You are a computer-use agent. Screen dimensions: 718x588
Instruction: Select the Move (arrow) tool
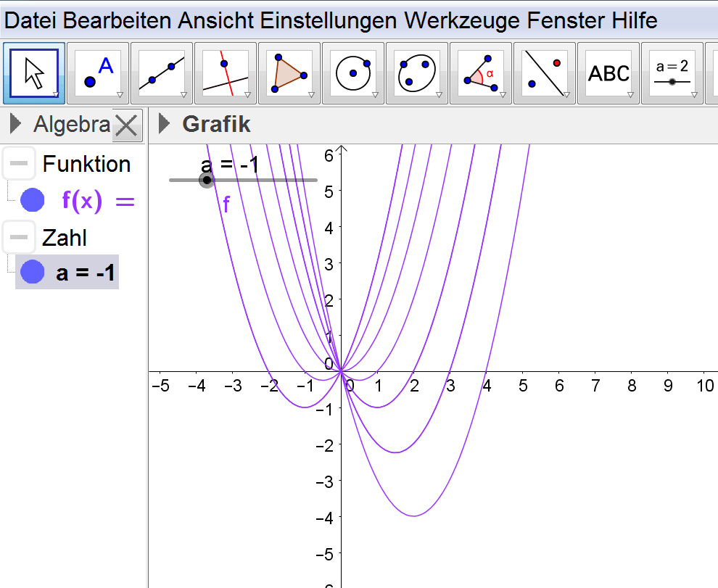coord(34,73)
